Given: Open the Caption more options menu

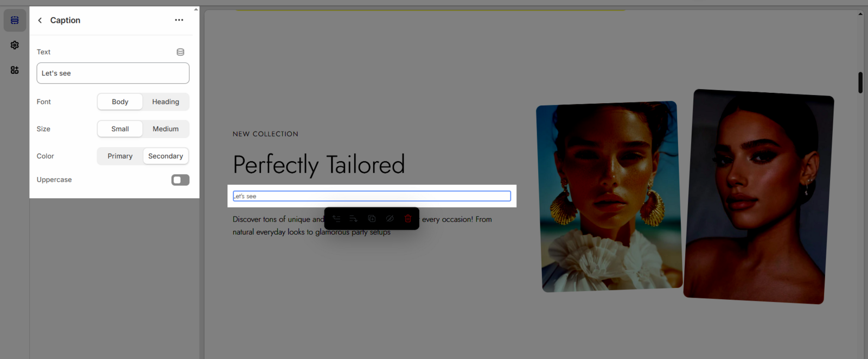Looking at the screenshot, I should (179, 21).
